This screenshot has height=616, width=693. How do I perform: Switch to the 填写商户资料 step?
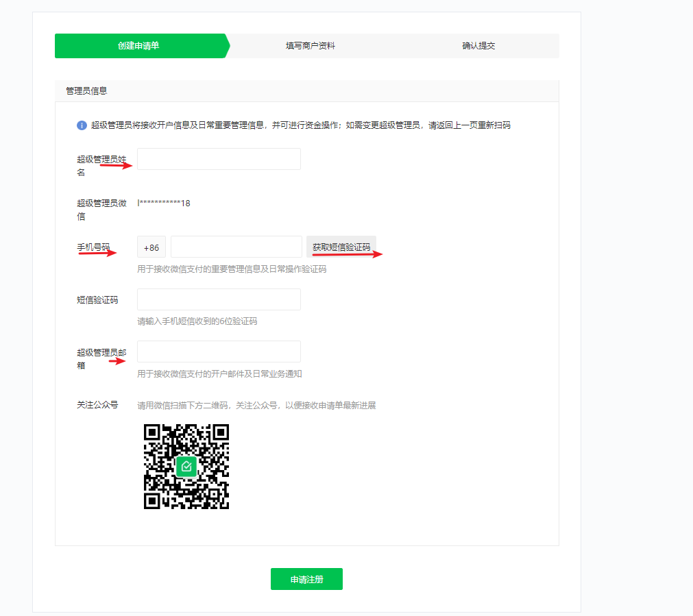pyautogui.click(x=310, y=46)
